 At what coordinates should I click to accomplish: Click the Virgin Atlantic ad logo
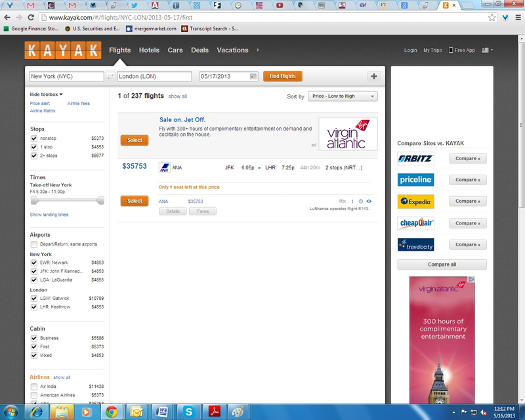pos(348,134)
